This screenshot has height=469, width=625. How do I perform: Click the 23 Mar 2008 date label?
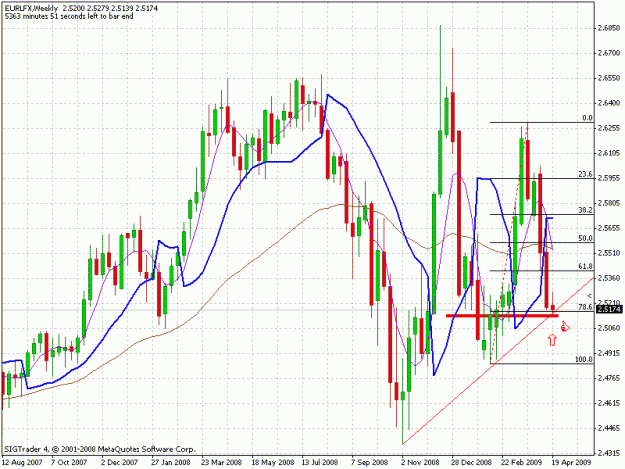(221, 463)
